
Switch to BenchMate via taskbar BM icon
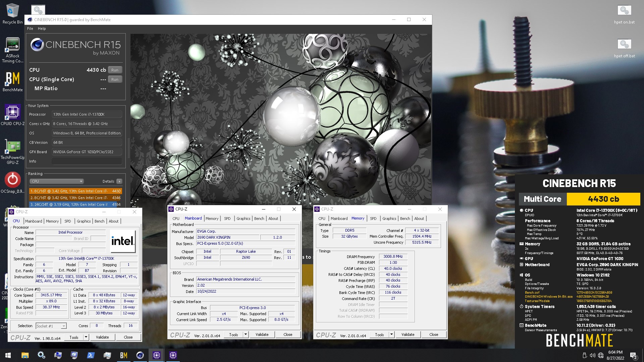click(x=123, y=355)
